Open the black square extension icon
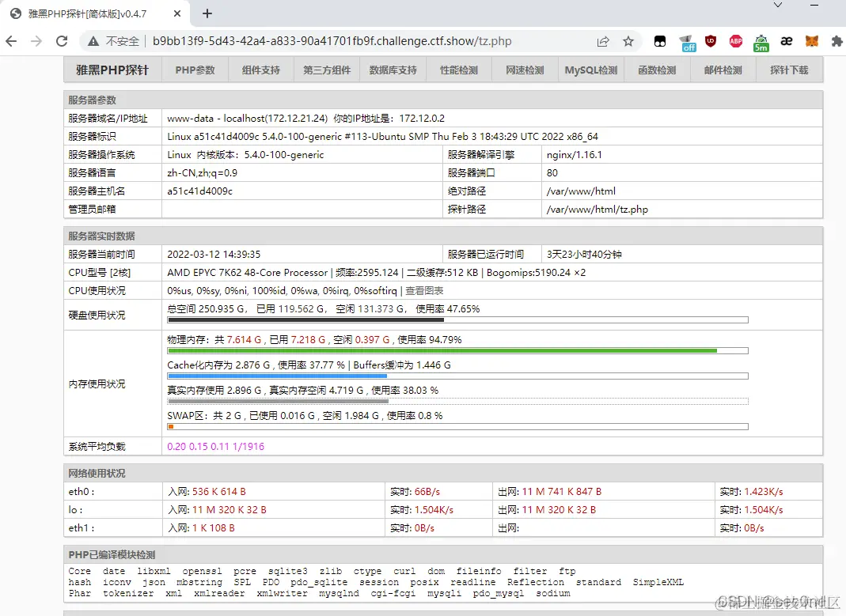This screenshot has height=616, width=846. [660, 41]
